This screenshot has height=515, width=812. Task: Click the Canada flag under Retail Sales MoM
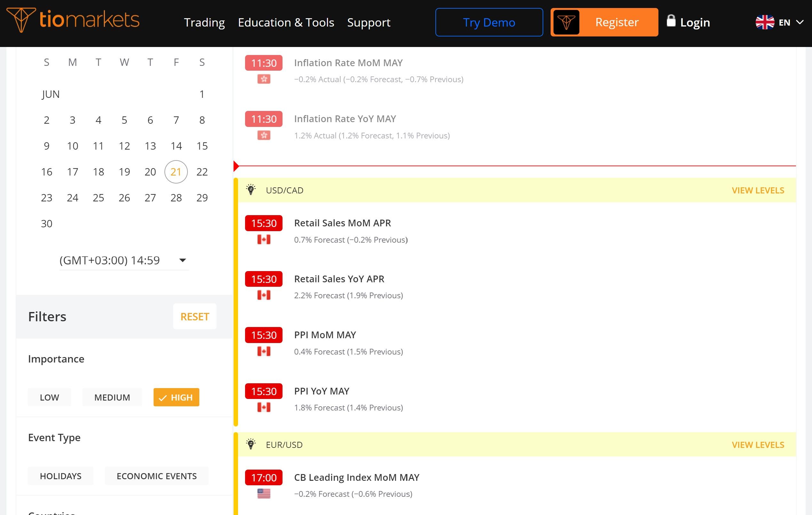click(264, 240)
